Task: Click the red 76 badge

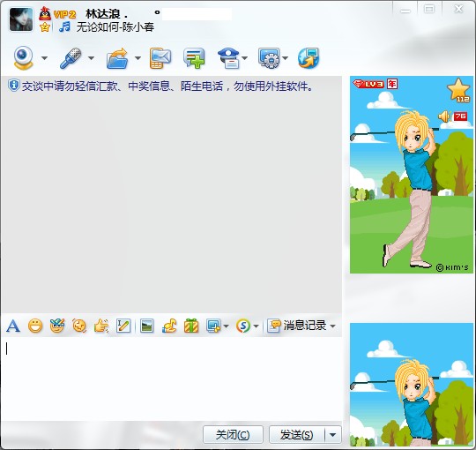Action: click(x=460, y=116)
